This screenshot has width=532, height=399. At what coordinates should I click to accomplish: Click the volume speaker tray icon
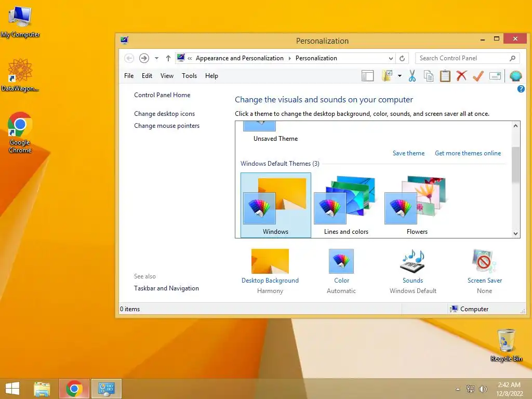point(483,389)
